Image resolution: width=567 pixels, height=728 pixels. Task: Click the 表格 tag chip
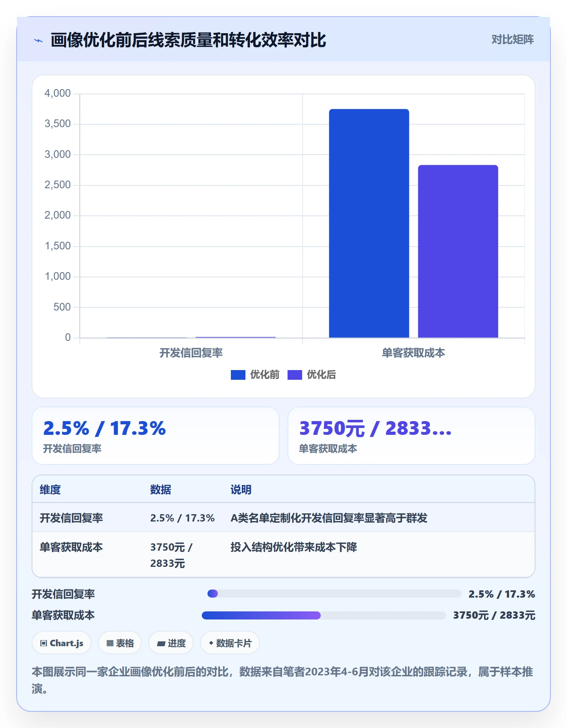[120, 643]
